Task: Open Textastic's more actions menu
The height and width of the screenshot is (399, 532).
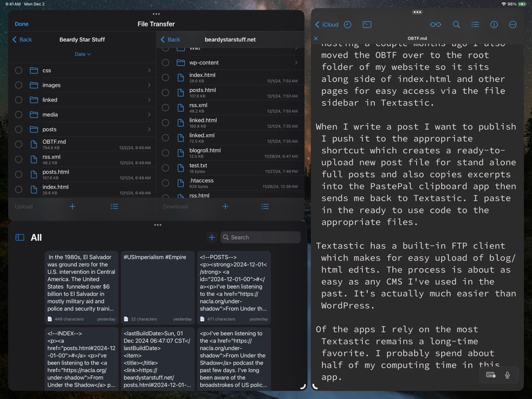Action: point(513,24)
